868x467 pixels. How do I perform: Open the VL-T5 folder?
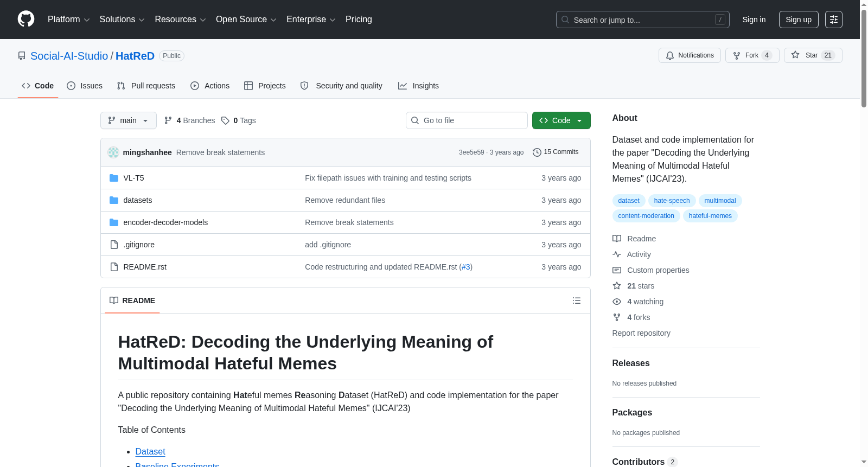(x=133, y=178)
